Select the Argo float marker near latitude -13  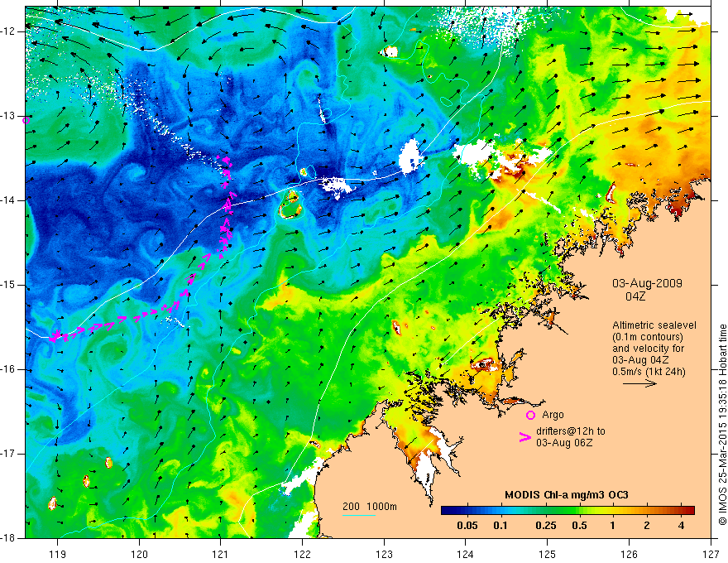tap(26, 120)
